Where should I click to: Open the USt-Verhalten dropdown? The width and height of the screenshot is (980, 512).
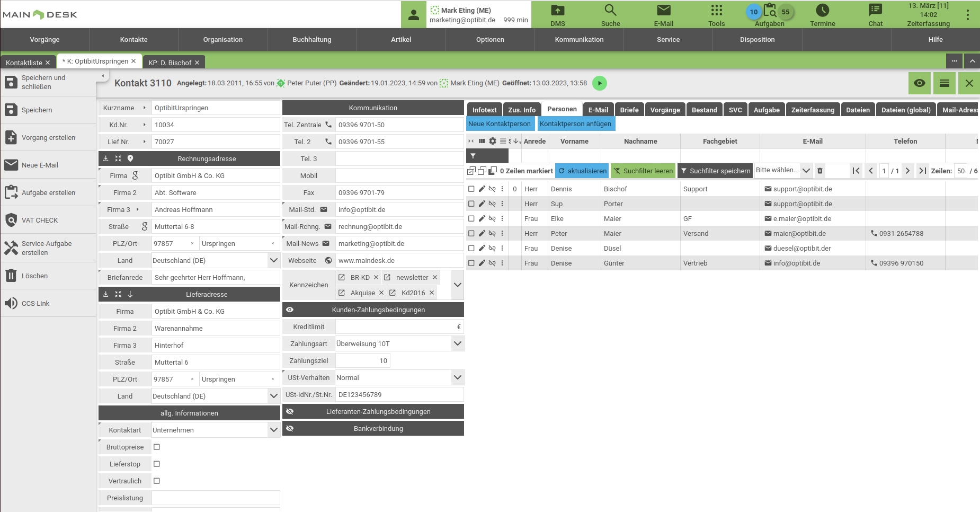[458, 378]
